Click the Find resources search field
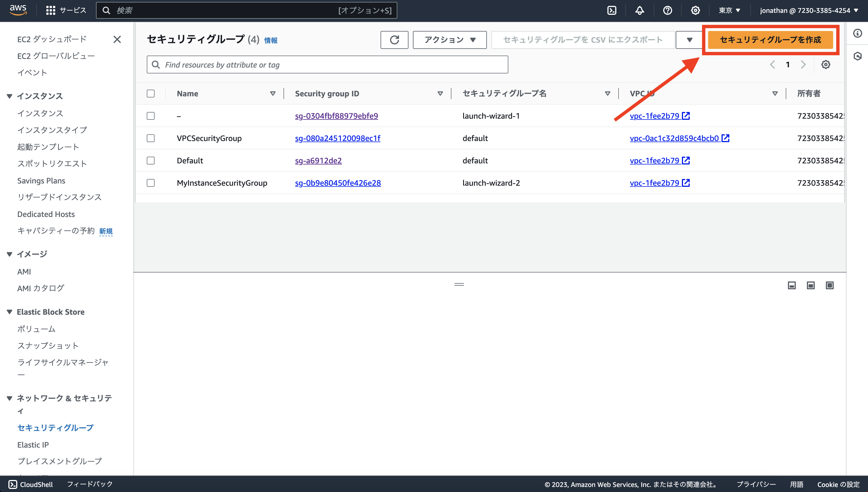The height and width of the screenshot is (492, 868). point(328,65)
